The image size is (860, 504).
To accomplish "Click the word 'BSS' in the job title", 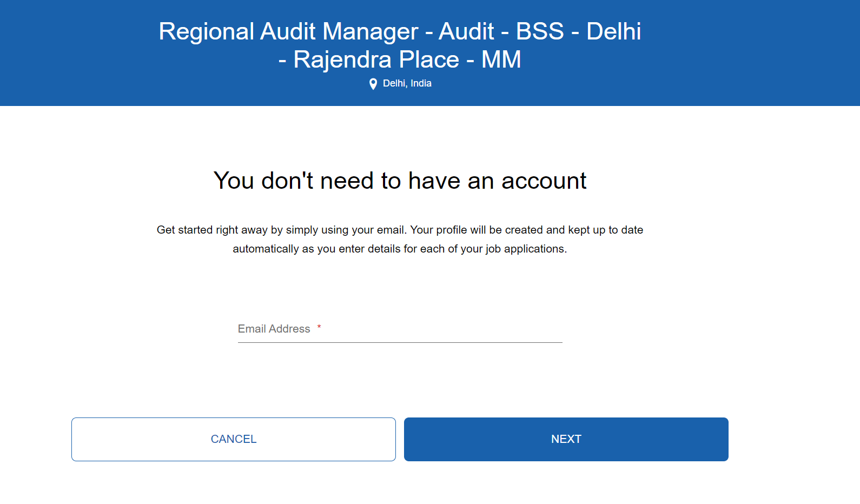I will click(x=540, y=31).
